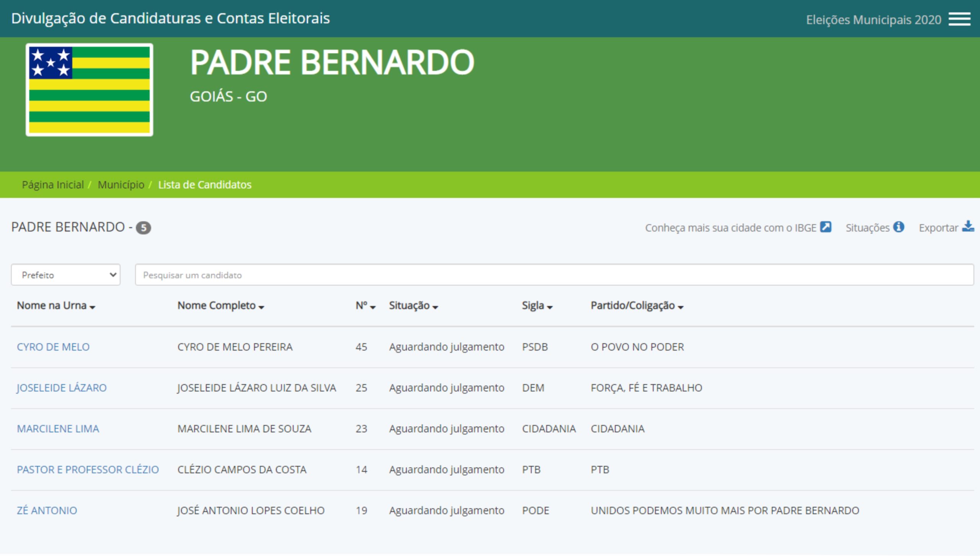
Task: Click FORÇA, FÉ E TRABALHO coalition
Action: [x=647, y=388]
